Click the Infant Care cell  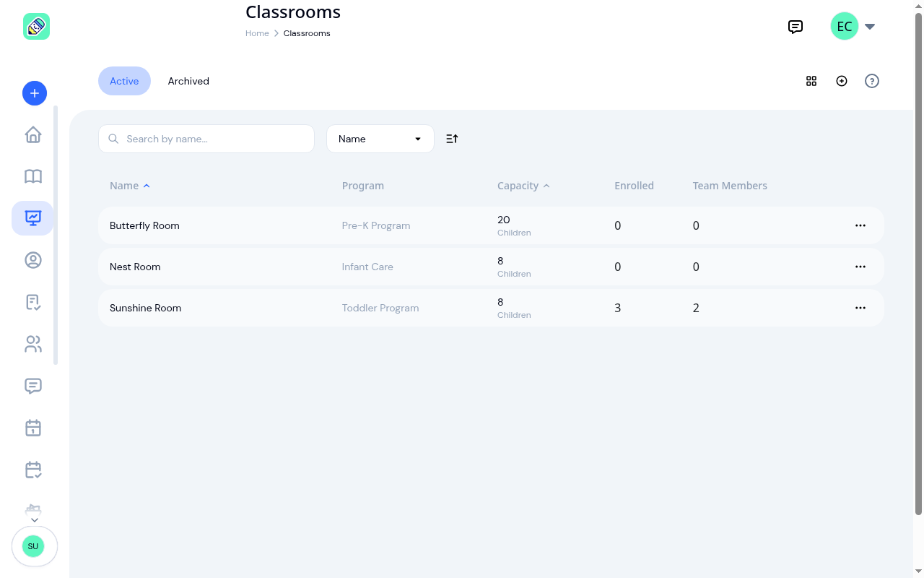pyautogui.click(x=367, y=267)
